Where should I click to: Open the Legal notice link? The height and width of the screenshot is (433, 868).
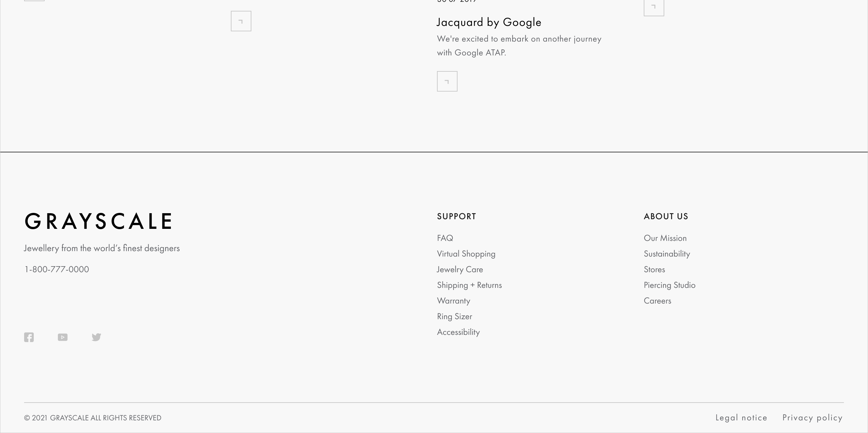click(x=741, y=418)
